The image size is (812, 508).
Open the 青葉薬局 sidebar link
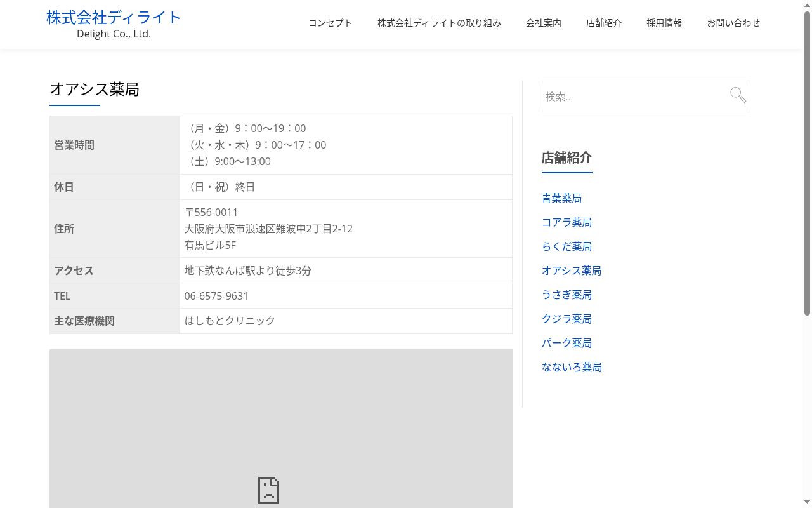(561, 198)
